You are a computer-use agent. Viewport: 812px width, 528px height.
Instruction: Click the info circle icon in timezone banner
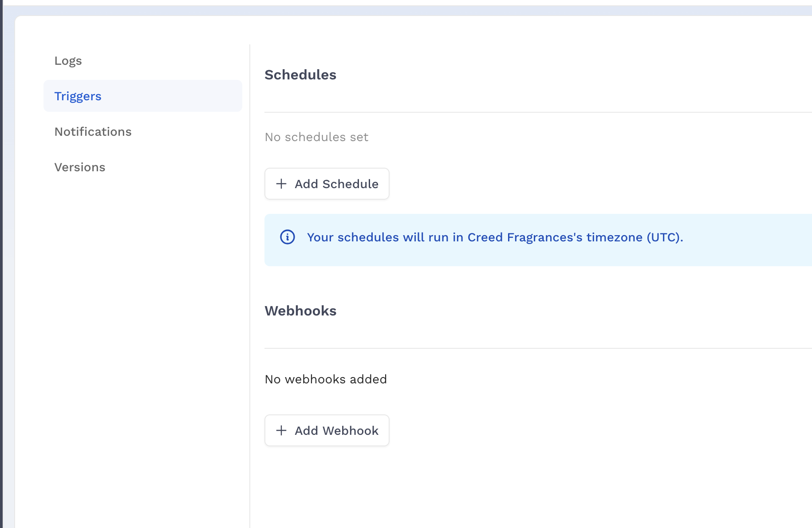click(288, 237)
